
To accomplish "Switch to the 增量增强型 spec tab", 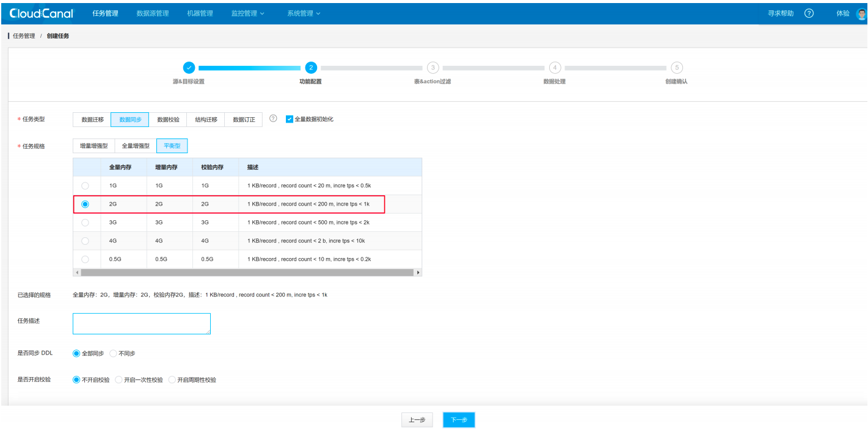I will pyautogui.click(x=93, y=146).
